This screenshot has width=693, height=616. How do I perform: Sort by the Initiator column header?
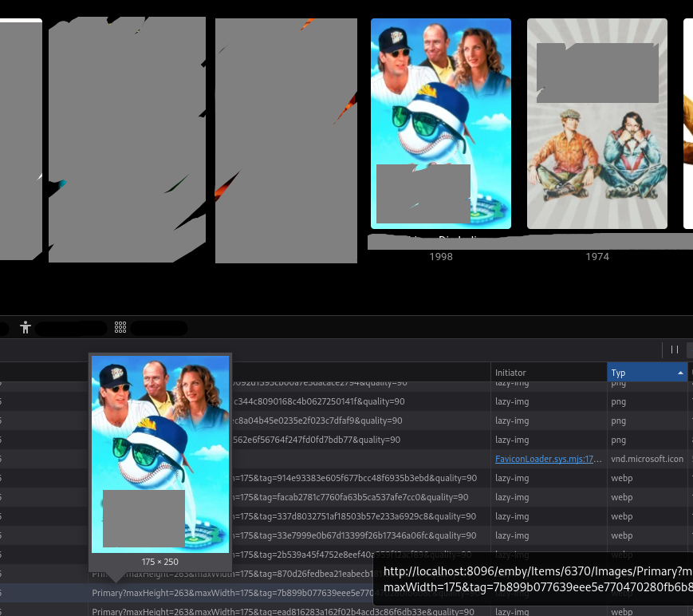[x=548, y=373]
